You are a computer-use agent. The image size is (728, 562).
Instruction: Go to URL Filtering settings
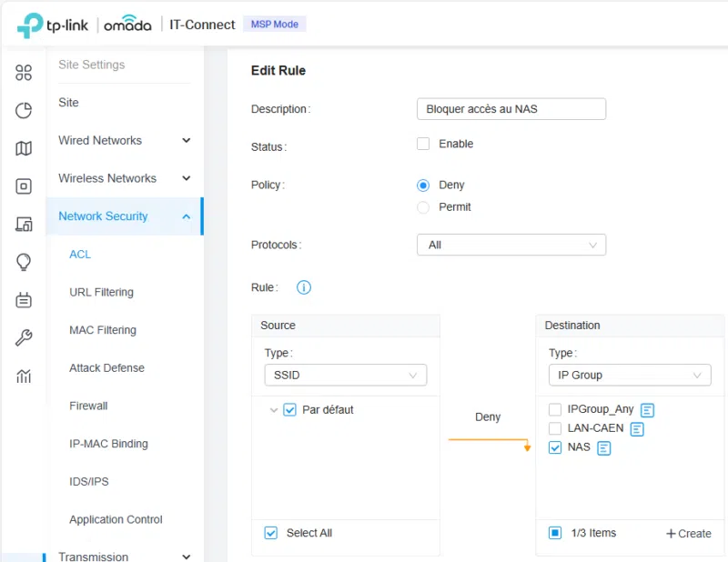tap(101, 292)
